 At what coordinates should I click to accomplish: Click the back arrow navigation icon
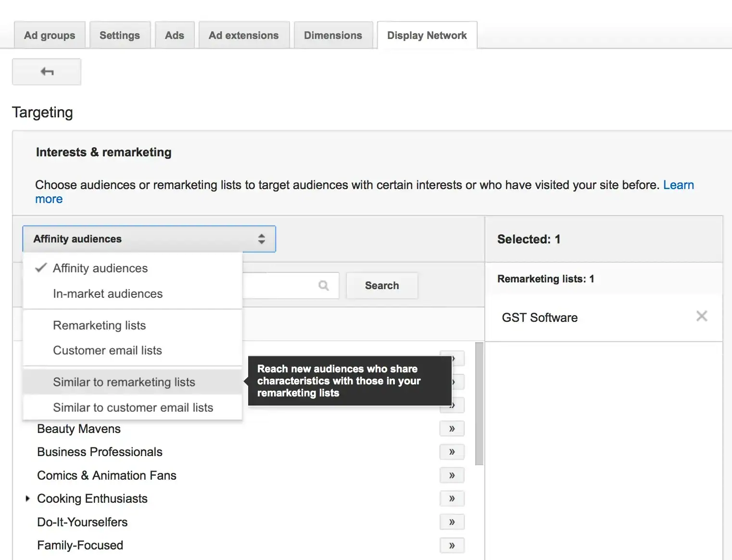[46, 71]
